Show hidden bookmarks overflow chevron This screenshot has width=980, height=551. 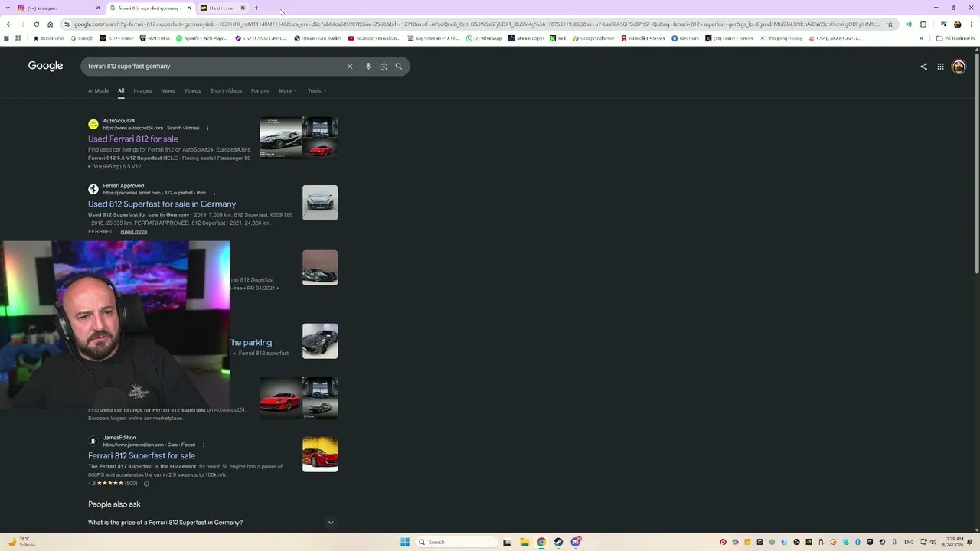(921, 38)
